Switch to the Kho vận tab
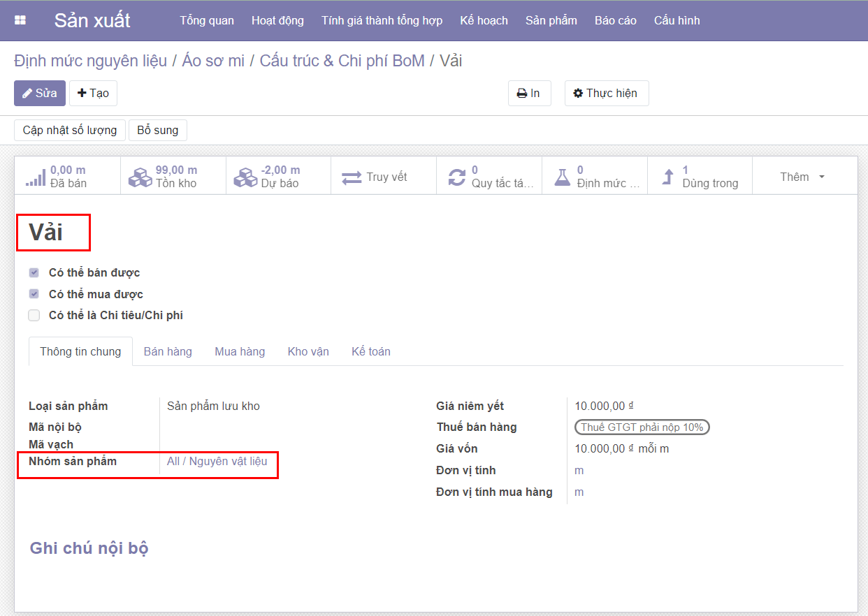The height and width of the screenshot is (616, 868). point(308,351)
